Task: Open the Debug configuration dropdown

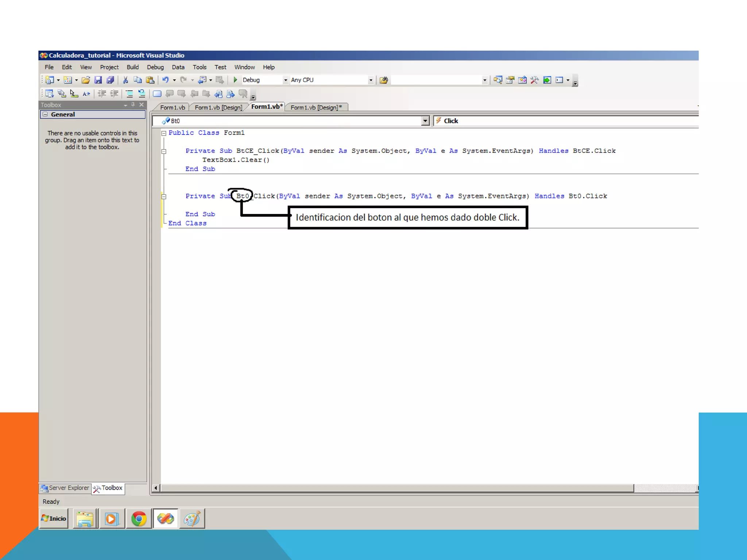Action: point(285,80)
